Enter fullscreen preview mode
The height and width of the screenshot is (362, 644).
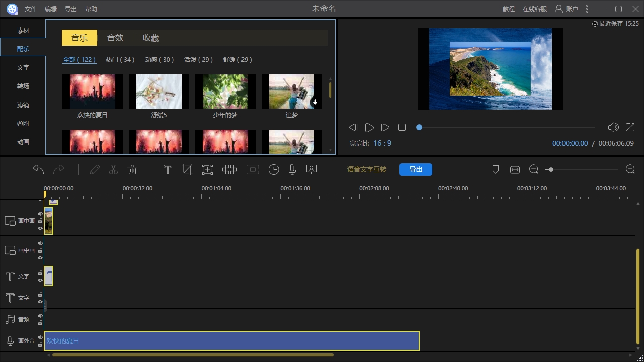pyautogui.click(x=630, y=127)
